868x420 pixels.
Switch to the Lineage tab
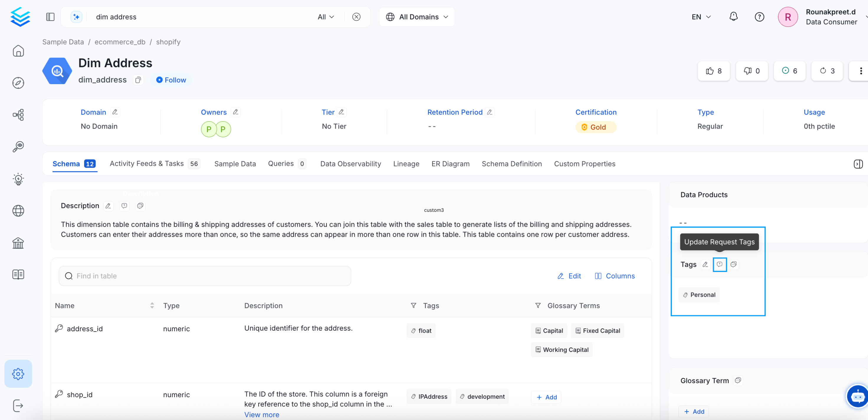tap(406, 164)
